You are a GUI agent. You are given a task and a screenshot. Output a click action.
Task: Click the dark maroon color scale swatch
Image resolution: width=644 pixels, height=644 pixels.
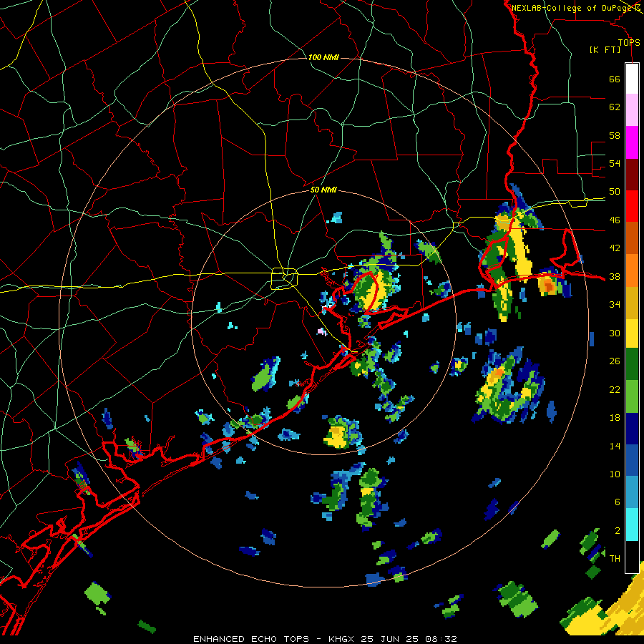pos(632,175)
